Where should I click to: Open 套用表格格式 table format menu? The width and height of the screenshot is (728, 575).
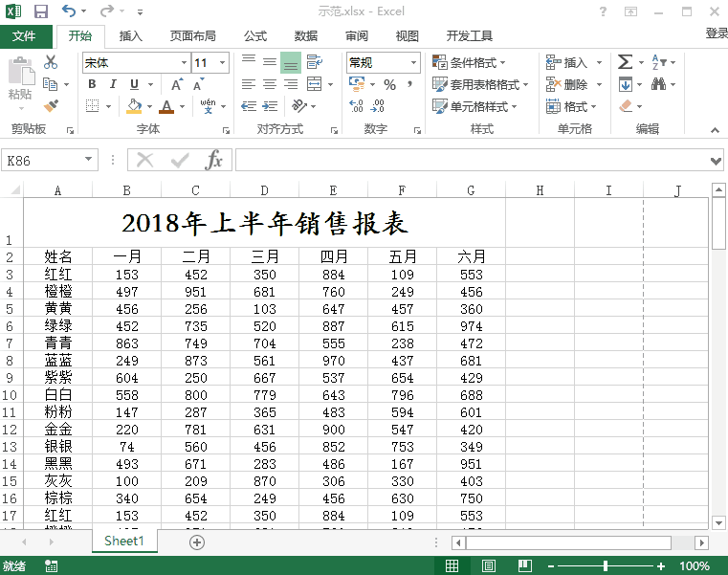click(x=480, y=84)
